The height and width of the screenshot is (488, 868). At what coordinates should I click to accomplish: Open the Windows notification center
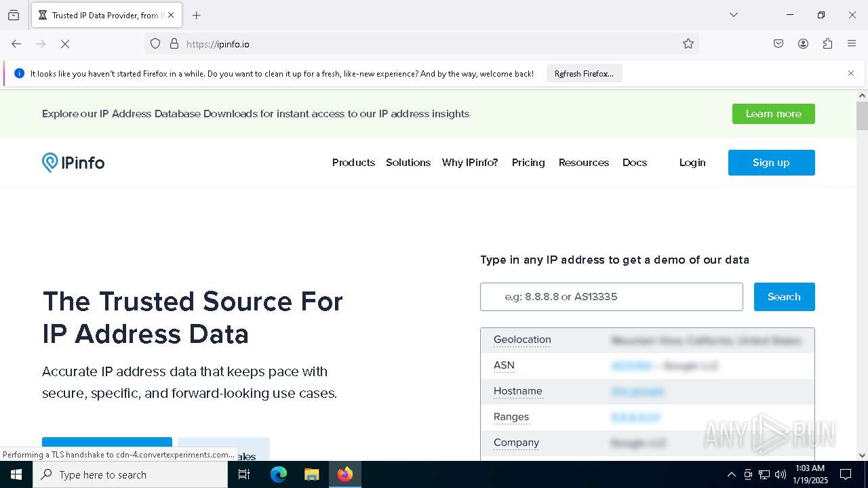pyautogui.click(x=846, y=474)
